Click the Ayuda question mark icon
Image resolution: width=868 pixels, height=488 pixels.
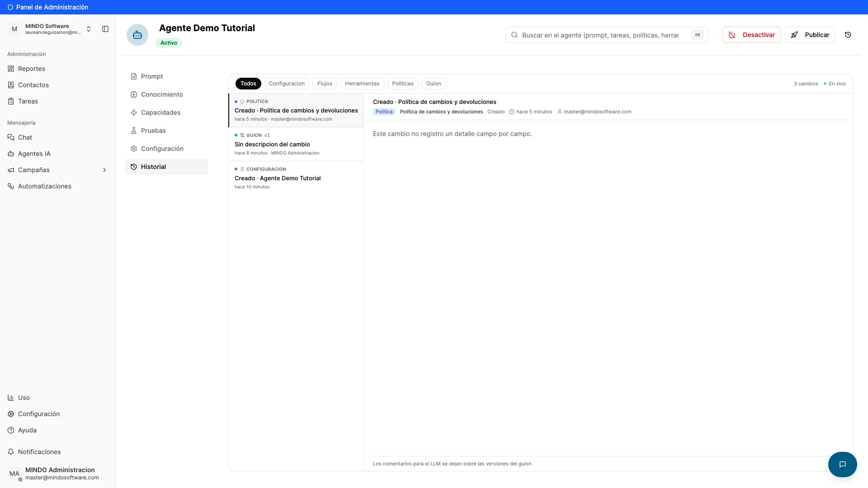11,430
